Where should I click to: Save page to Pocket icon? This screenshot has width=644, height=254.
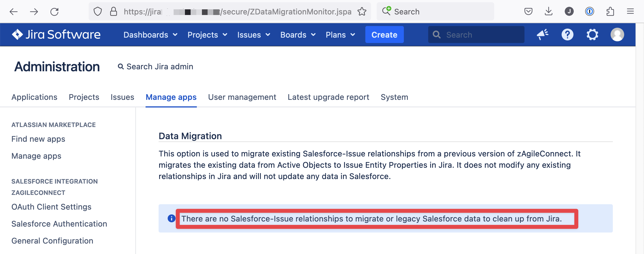pyautogui.click(x=528, y=12)
